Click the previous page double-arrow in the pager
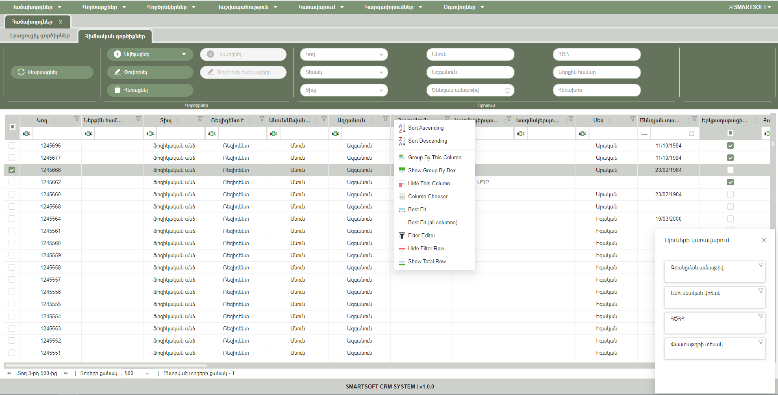 click(x=9, y=373)
